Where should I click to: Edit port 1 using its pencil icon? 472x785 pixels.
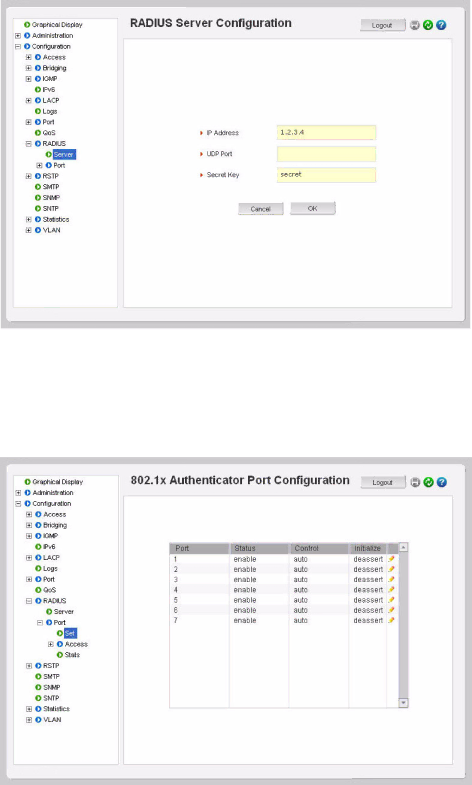pos(391,559)
